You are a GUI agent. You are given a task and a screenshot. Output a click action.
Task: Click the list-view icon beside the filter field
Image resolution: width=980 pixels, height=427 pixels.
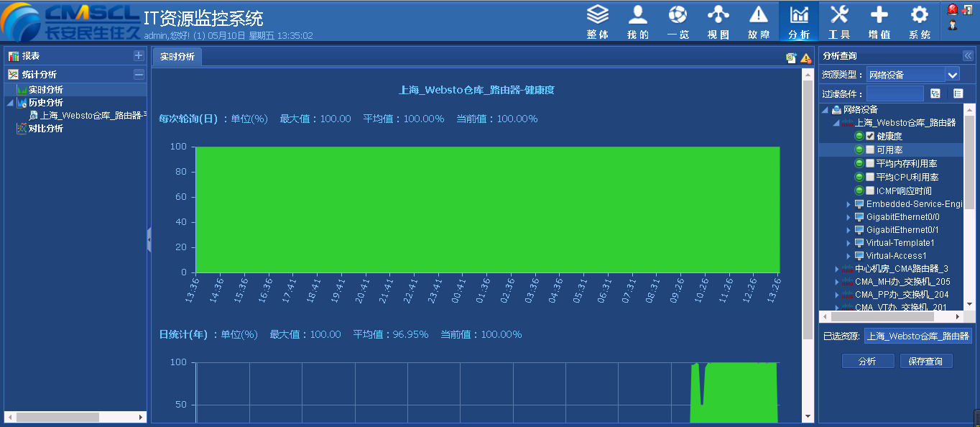(x=958, y=93)
